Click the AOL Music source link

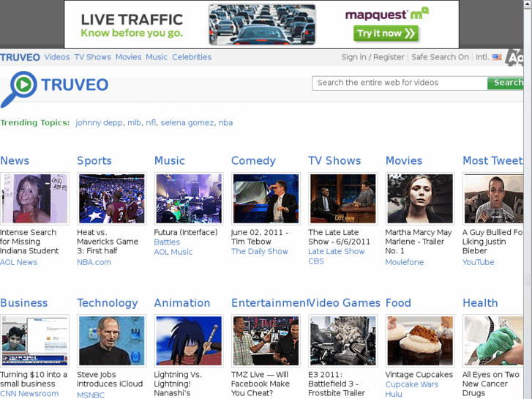click(173, 252)
